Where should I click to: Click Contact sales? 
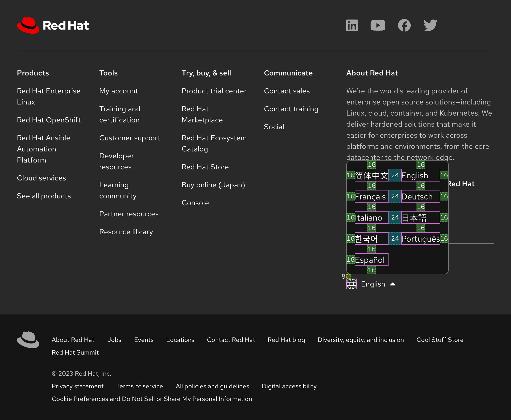pos(287,91)
